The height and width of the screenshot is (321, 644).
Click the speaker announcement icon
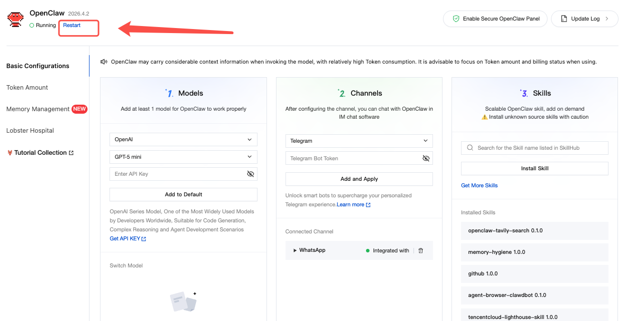tap(104, 62)
